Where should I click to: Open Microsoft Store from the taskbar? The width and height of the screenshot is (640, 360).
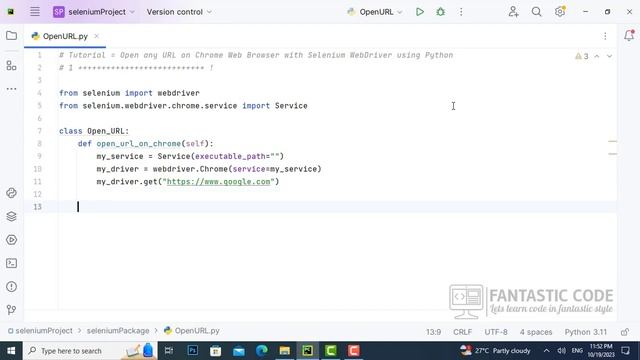coord(216,351)
